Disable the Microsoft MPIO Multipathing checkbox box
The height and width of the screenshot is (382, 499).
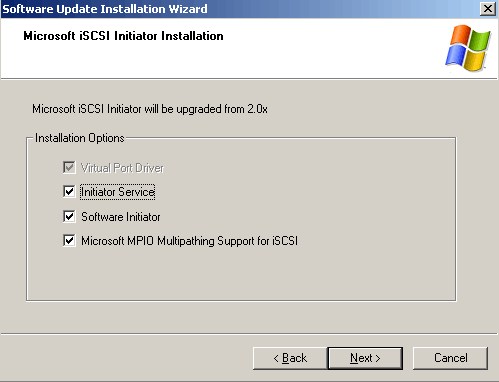pos(69,241)
